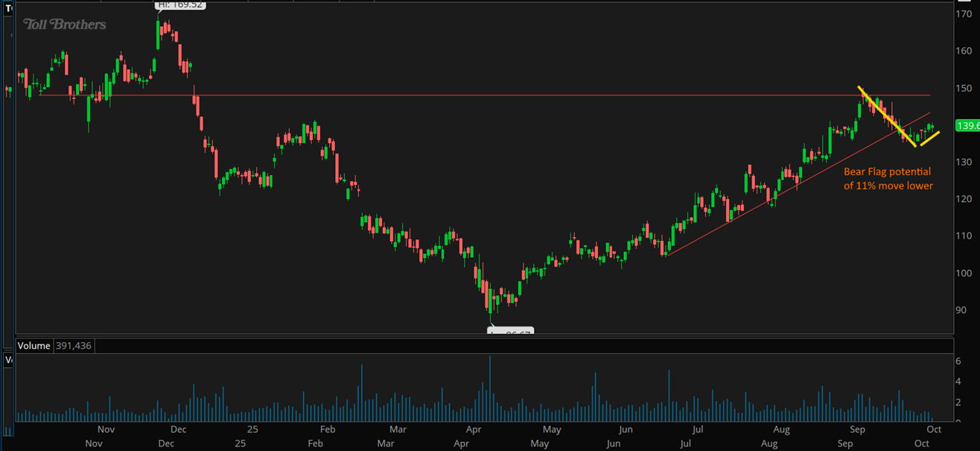
Task: Click the 90 price axis label
Action: coord(961,310)
